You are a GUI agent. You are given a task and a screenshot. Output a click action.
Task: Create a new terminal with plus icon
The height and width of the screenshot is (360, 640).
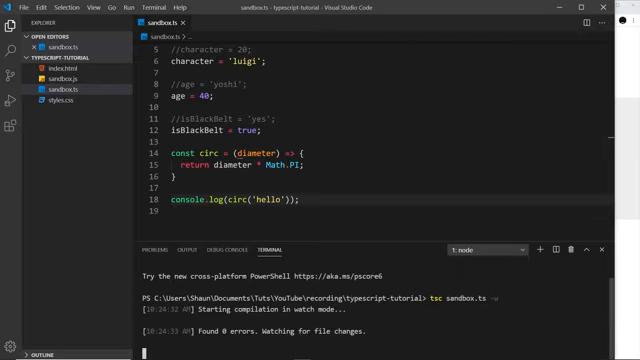[540, 249]
